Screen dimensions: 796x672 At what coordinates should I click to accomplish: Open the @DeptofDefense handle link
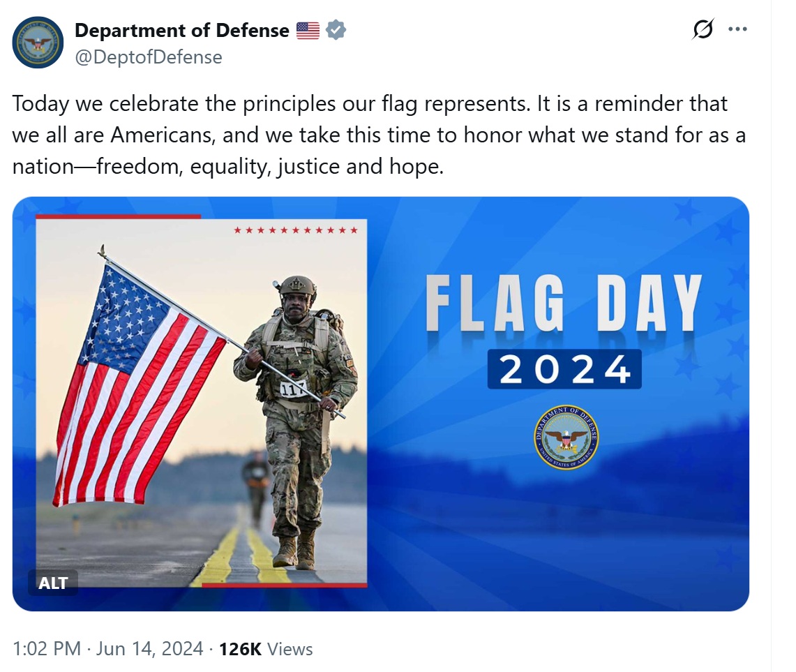tap(148, 57)
